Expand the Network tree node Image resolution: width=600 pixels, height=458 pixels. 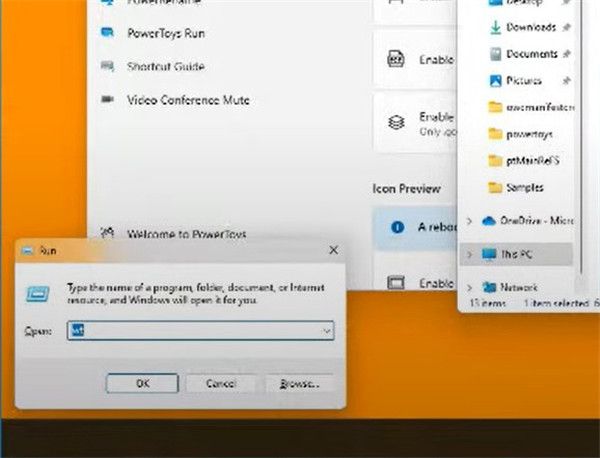[470, 286]
